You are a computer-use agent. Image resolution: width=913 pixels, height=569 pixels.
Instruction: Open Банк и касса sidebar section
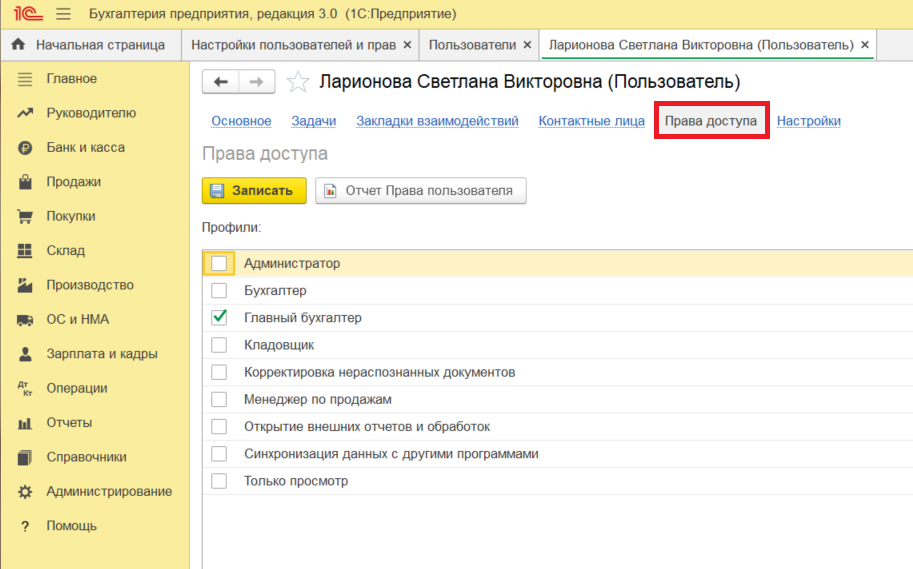(85, 147)
